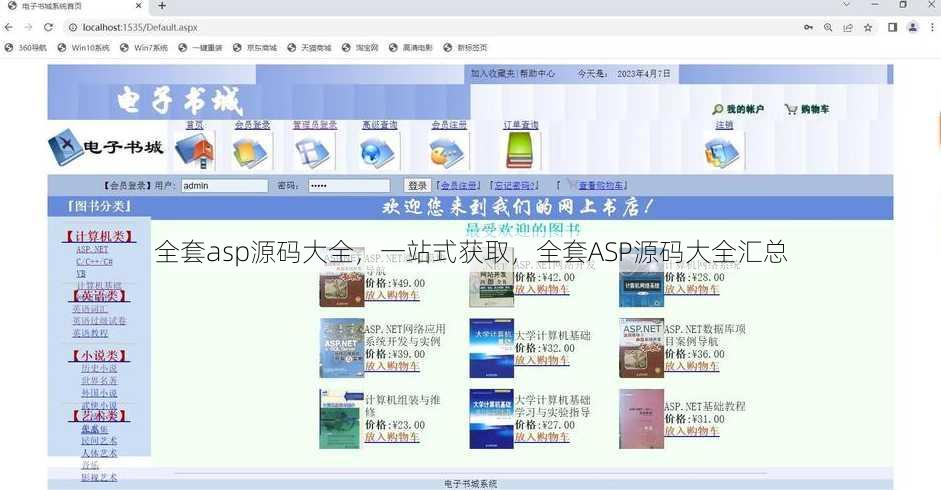Click the ASP.NET基础教程 pink book cover
941x490 pixels.
641,419
